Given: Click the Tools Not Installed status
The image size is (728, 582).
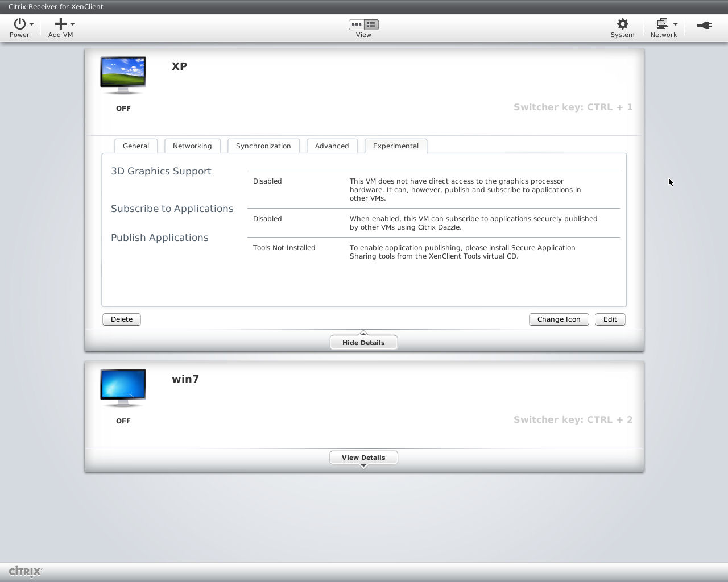Looking at the screenshot, I should [x=284, y=248].
